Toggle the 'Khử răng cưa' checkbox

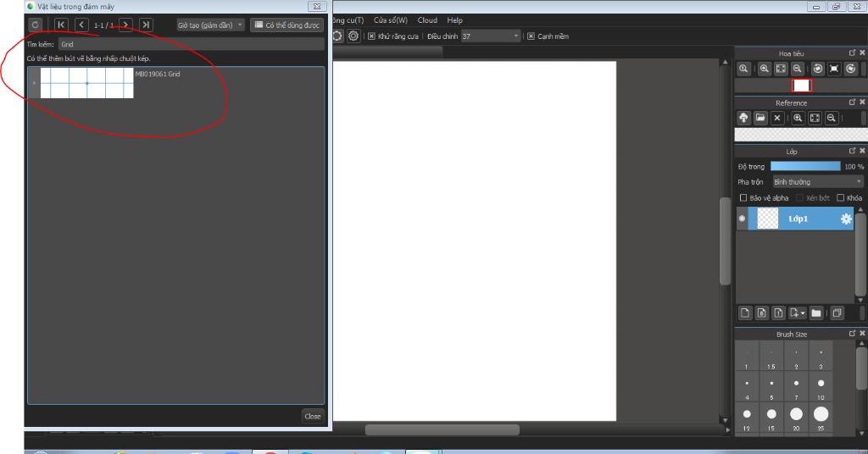click(371, 36)
